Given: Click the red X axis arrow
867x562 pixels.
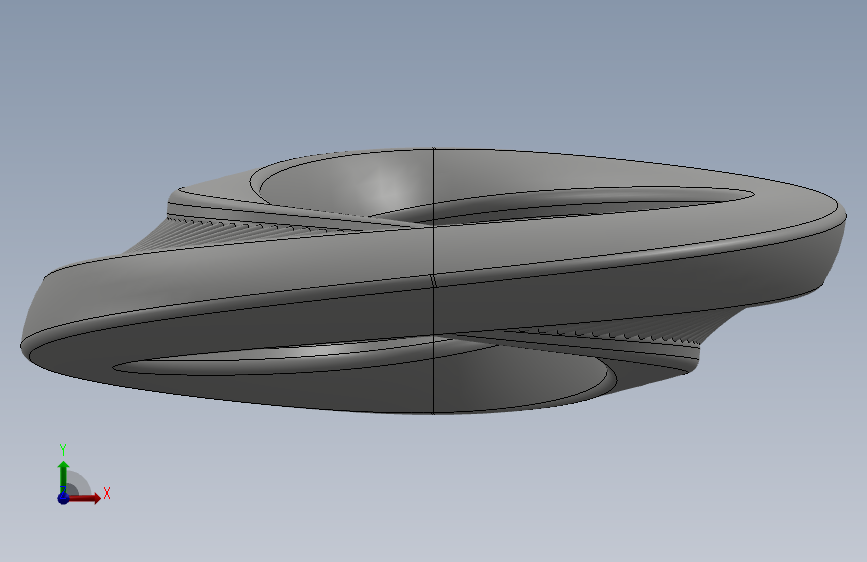Looking at the screenshot, I should pos(85,498).
